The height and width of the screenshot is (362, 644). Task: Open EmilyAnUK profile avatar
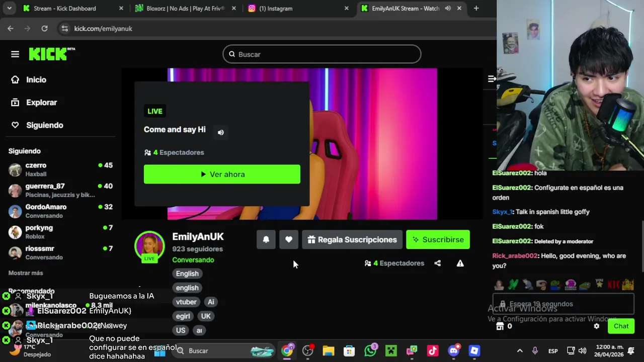tap(149, 246)
